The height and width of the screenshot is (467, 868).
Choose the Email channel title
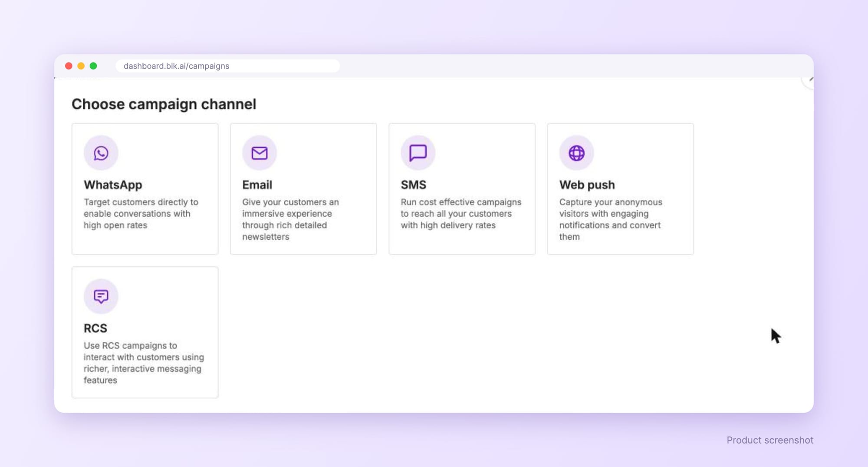pyautogui.click(x=257, y=185)
